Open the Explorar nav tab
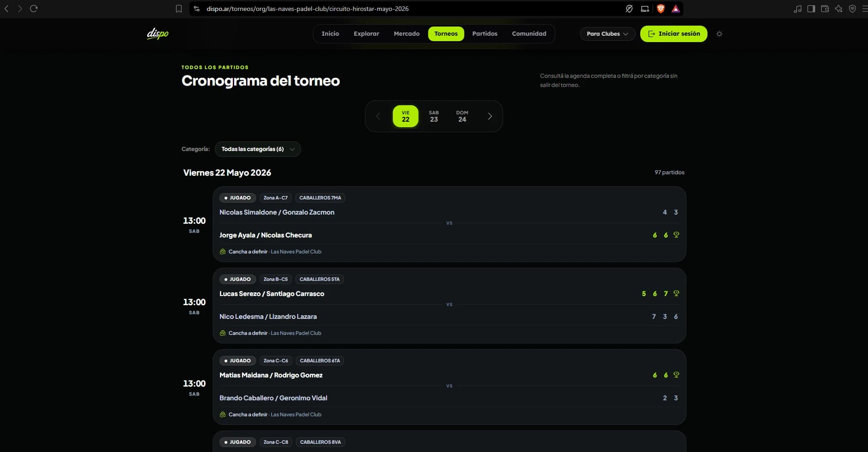The height and width of the screenshot is (452, 868). pos(366,34)
